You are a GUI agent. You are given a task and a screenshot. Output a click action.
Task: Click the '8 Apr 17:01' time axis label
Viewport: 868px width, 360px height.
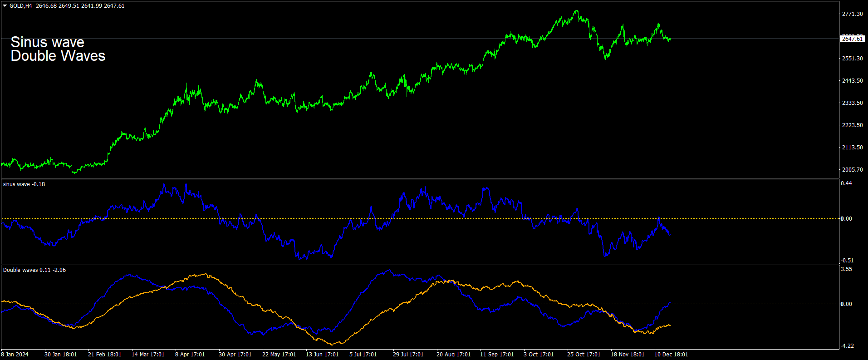coord(190,355)
